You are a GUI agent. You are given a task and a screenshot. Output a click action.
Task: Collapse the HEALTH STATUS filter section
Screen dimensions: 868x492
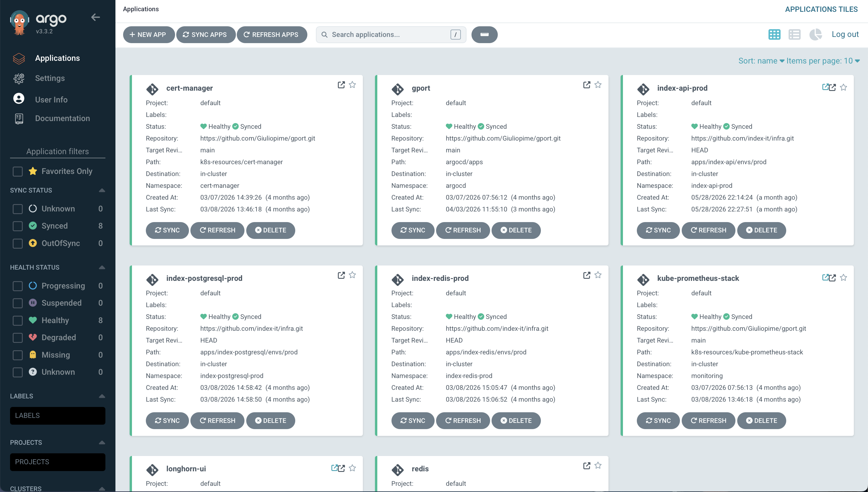[102, 267]
